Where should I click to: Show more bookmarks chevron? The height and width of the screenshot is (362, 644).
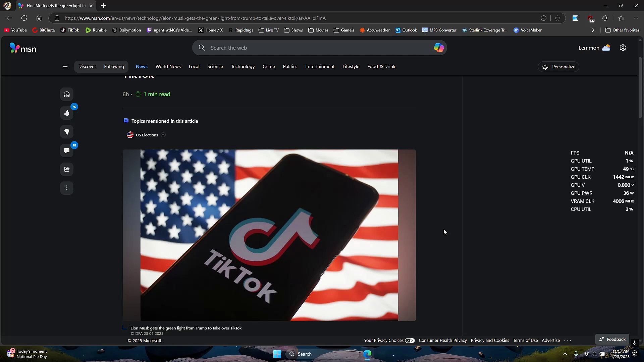pos(593,30)
